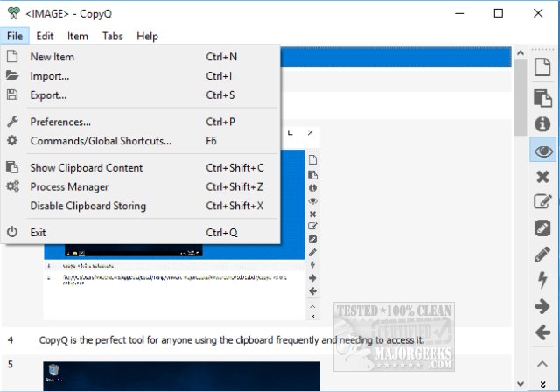Open the Help menu
The height and width of the screenshot is (392, 560).
tap(147, 36)
